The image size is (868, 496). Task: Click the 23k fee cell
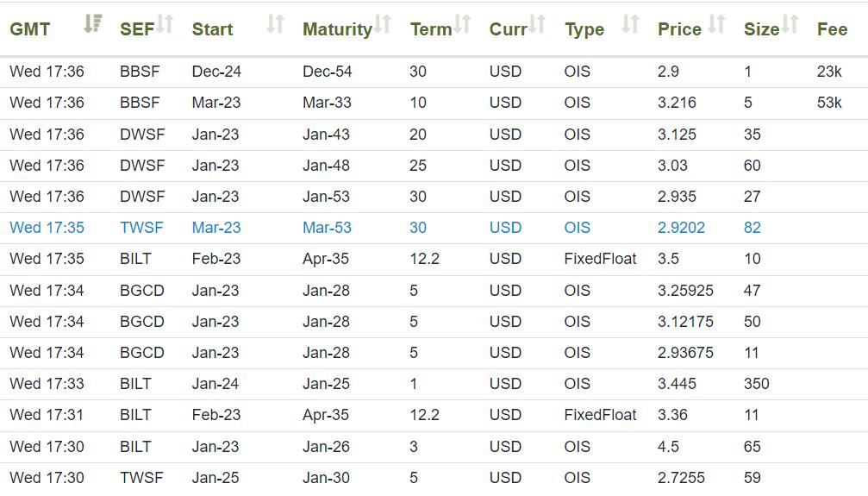829,72
